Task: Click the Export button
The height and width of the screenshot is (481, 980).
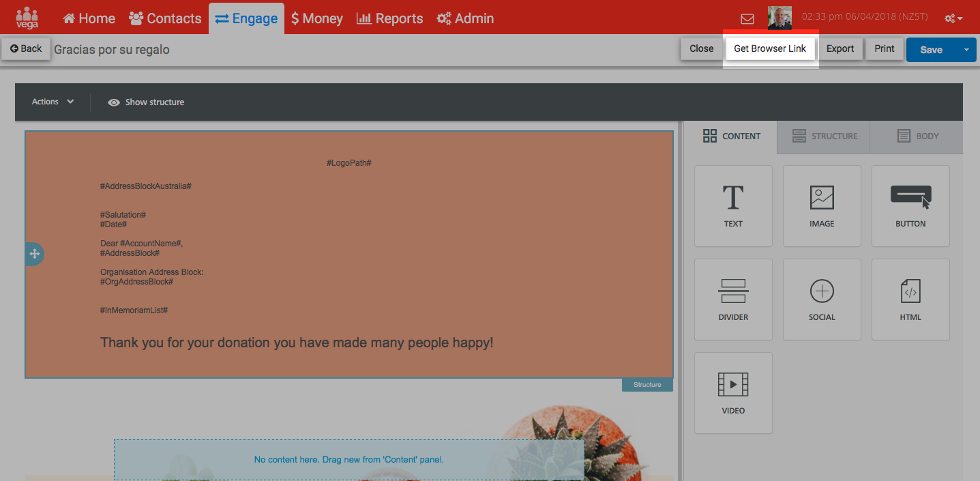Action: (840, 49)
